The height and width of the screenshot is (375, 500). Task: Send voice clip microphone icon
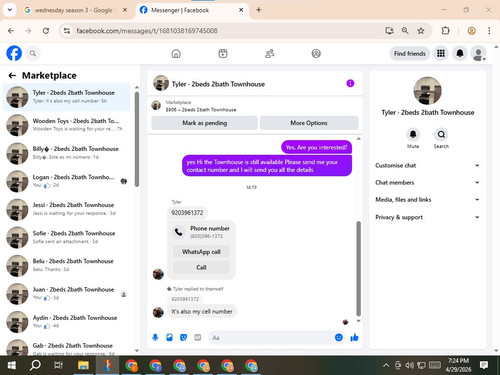point(155,338)
